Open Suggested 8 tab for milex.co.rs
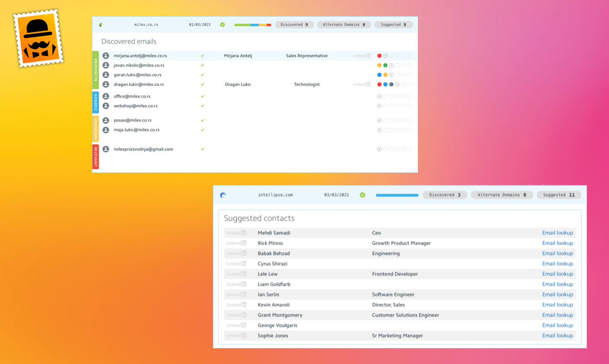Viewport: 609px width, 364px height. point(394,24)
